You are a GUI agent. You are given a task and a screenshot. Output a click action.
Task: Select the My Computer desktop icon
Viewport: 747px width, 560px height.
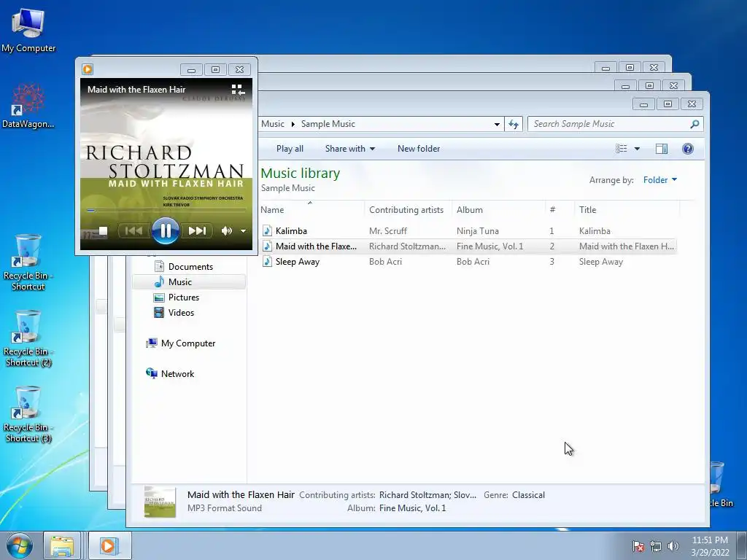(28, 31)
